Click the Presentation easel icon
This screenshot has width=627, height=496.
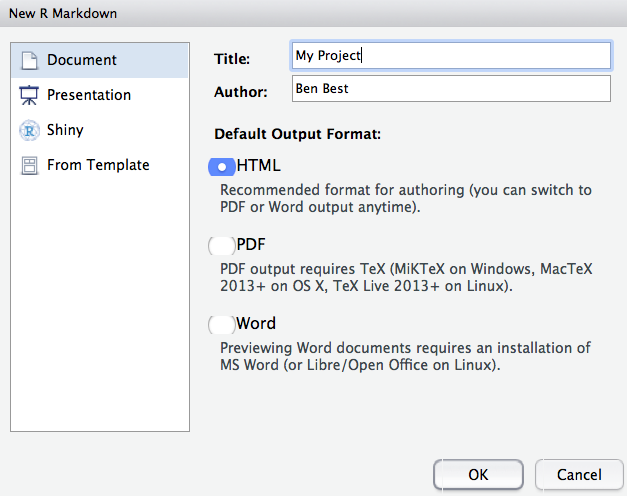29,96
